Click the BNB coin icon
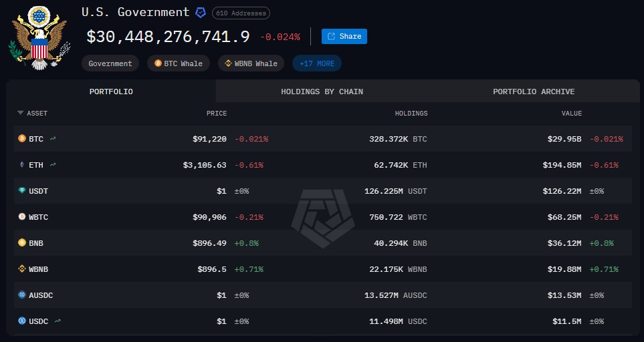The width and height of the screenshot is (644, 342). click(x=22, y=243)
